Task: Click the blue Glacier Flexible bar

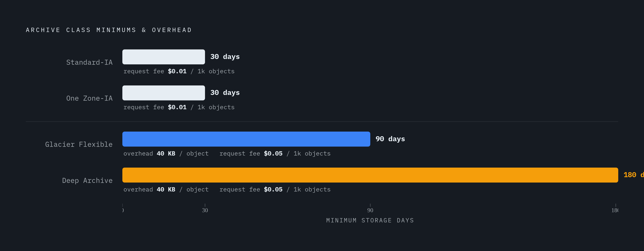Action: click(246, 139)
